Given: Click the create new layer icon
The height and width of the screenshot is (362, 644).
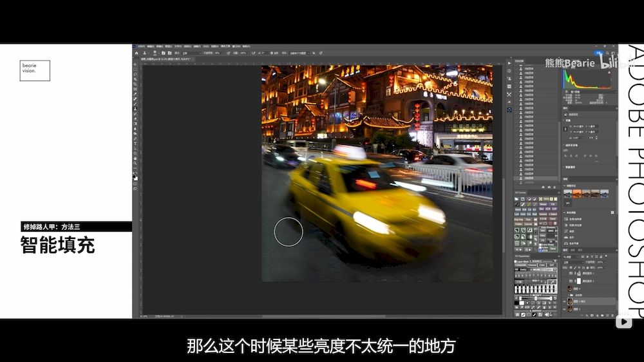Looking at the screenshot, I should [607, 315].
